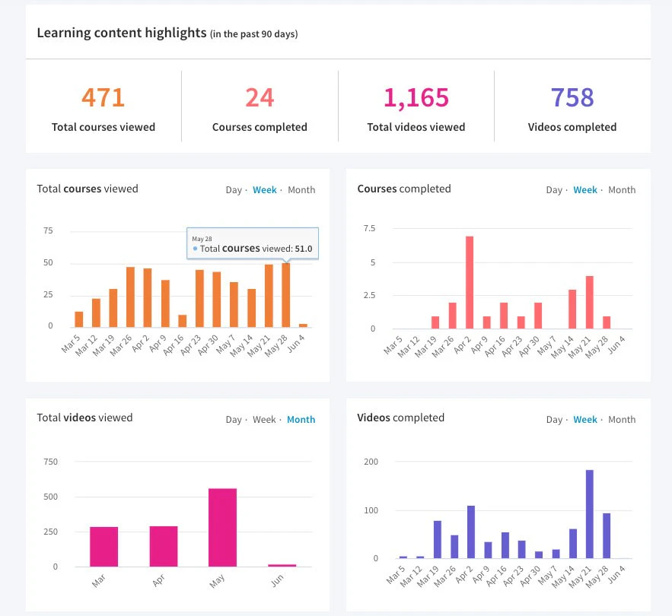The width and height of the screenshot is (672, 616).
Task: Switch Total courses viewed chart to Month view
Action: (x=301, y=189)
